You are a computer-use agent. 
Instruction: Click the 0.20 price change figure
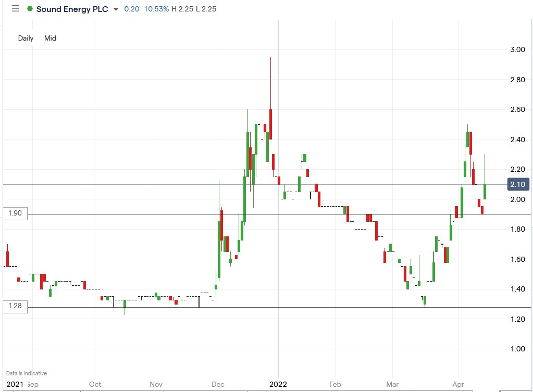(x=131, y=9)
